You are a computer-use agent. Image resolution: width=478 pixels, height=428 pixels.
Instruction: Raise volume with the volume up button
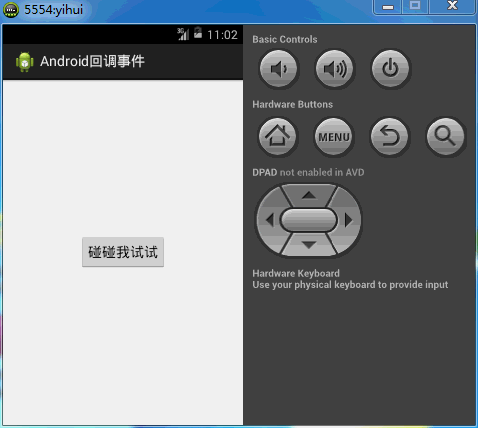[334, 69]
